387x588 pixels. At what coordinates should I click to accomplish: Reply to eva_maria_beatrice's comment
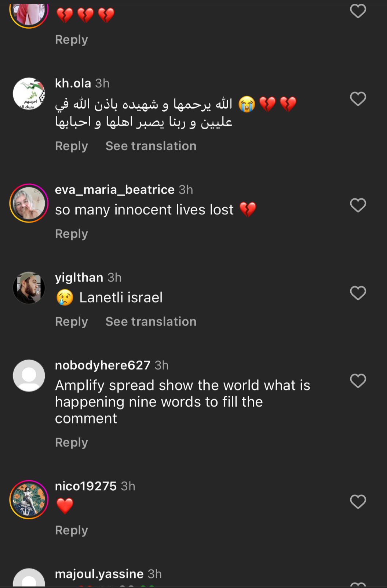[x=72, y=234]
